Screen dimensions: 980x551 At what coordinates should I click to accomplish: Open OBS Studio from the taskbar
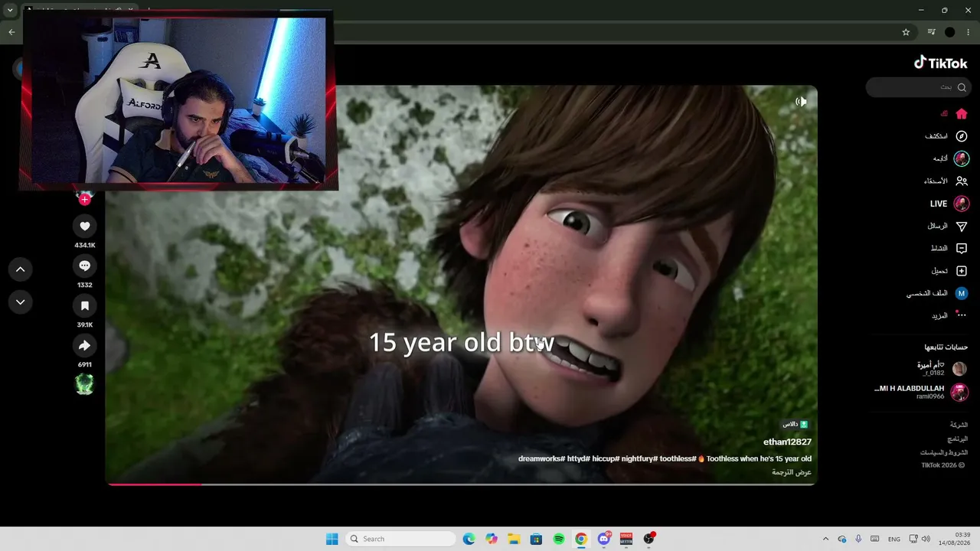648,539
